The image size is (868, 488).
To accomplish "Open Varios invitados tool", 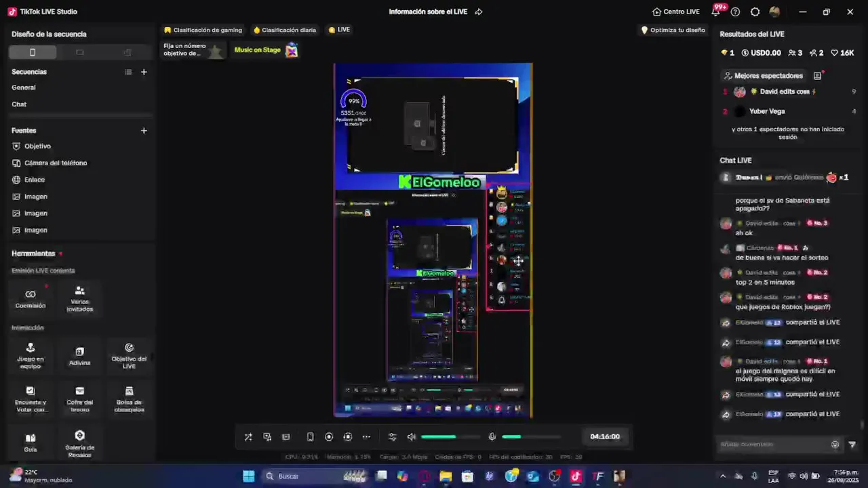I will coord(79,299).
